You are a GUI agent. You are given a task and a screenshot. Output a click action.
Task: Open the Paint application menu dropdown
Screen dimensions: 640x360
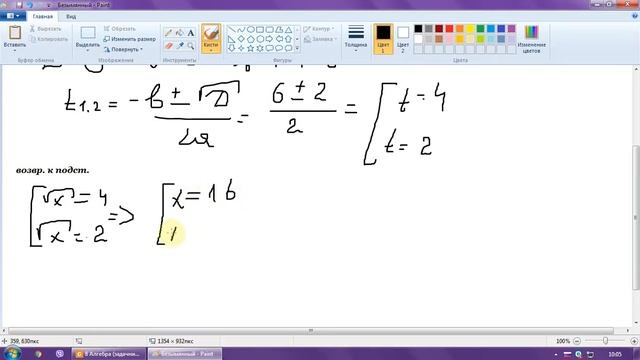13,16
